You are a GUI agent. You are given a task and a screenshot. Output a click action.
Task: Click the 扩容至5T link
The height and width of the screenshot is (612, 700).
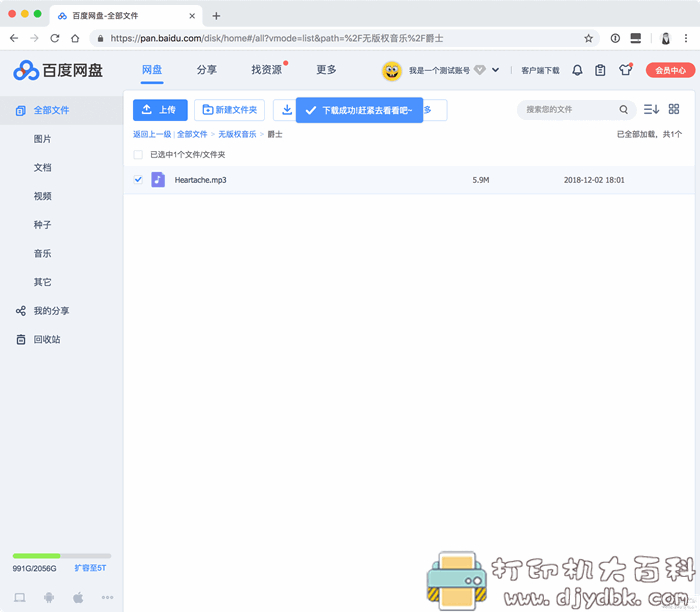(90, 568)
